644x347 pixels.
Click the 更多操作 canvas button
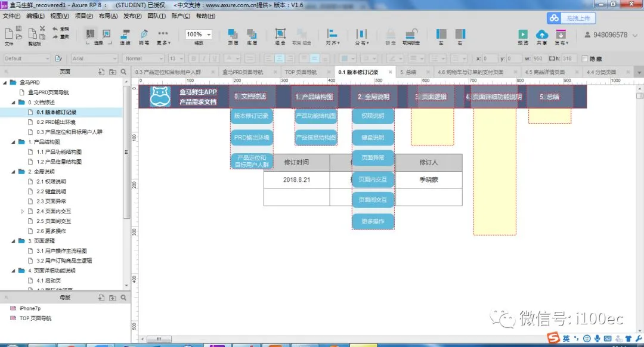373,221
